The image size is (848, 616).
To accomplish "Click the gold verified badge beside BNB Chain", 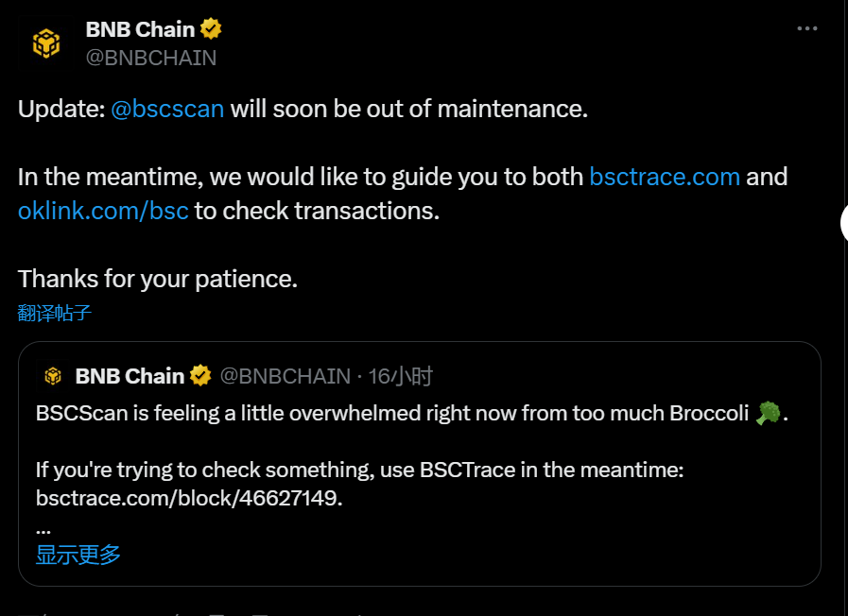I will (x=210, y=28).
